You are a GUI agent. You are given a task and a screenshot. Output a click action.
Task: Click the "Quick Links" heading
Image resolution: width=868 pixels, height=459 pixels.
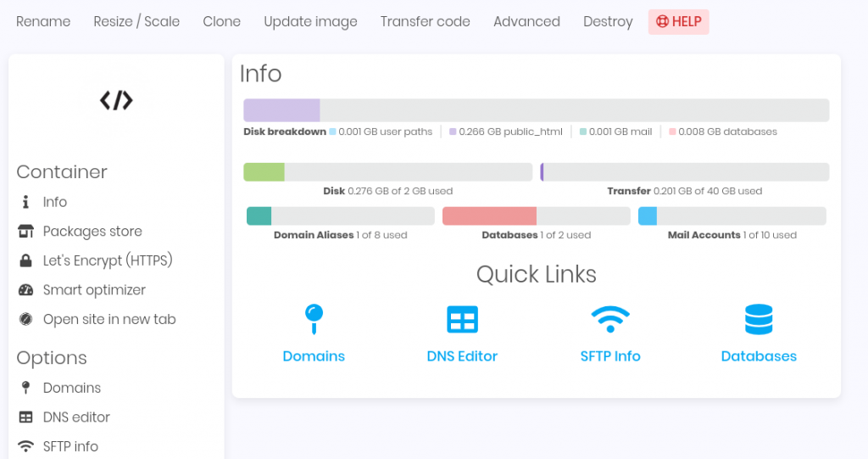point(537,274)
